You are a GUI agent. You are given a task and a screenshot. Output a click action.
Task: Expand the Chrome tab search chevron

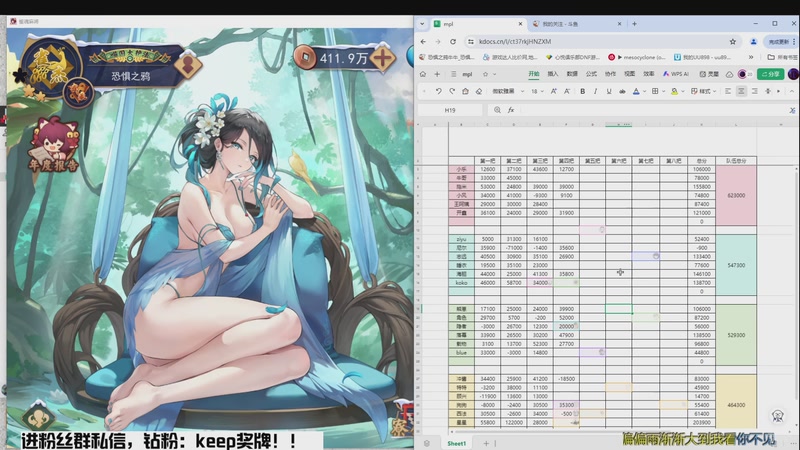click(422, 23)
